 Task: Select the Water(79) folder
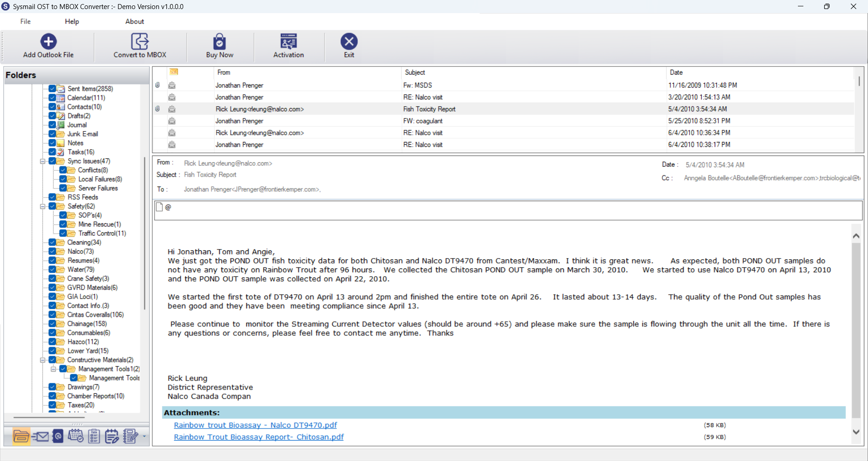(81, 269)
